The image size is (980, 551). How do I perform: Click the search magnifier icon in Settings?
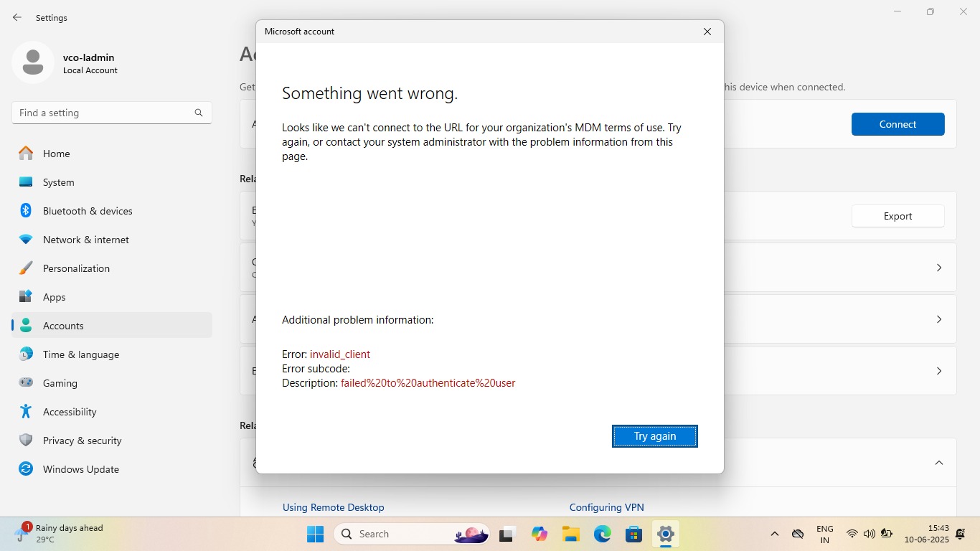coord(199,113)
